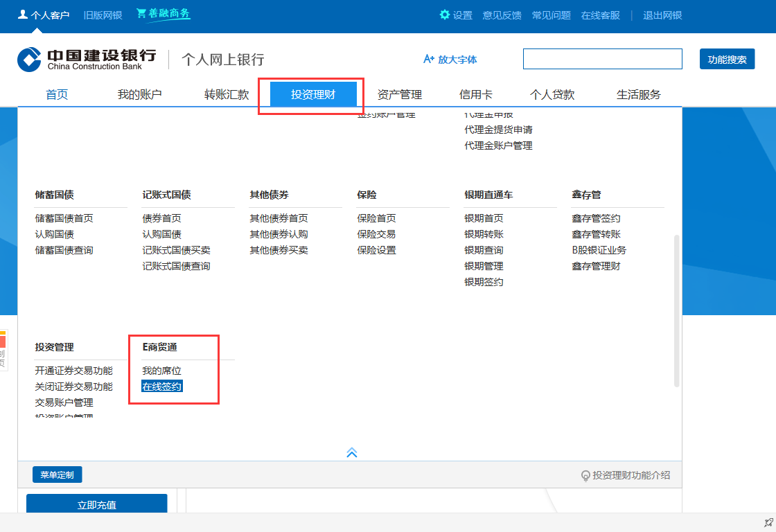Open the 首页 tab
Screen dimensions: 776x532
click(57, 94)
